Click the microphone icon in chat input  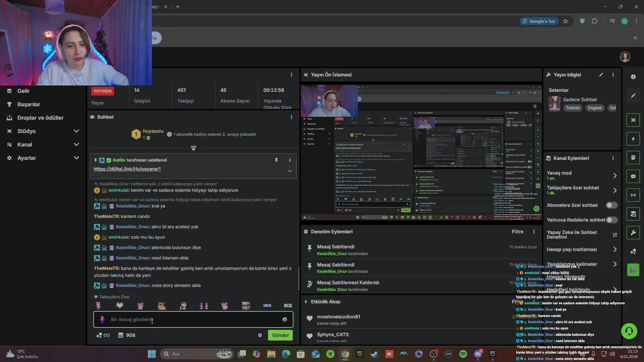(x=102, y=320)
